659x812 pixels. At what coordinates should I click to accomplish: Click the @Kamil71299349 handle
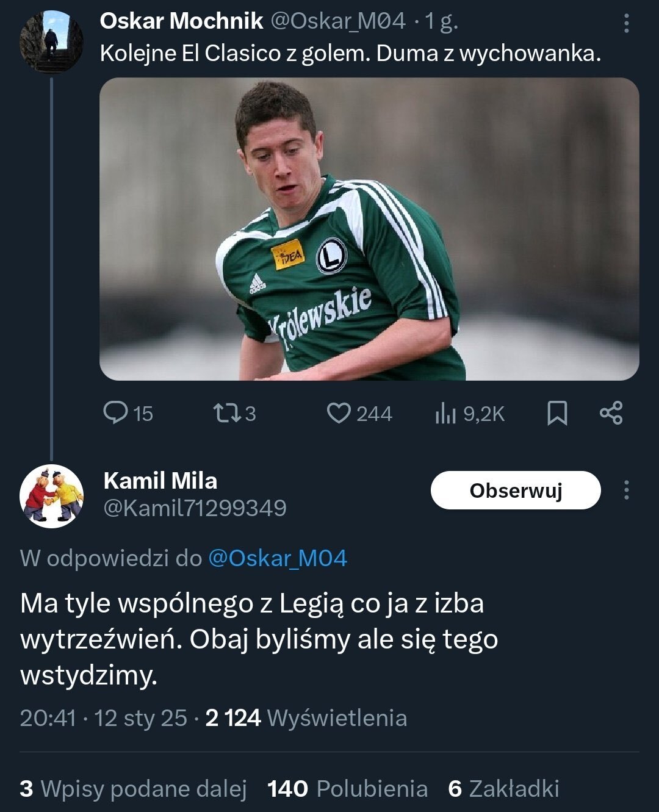195,508
